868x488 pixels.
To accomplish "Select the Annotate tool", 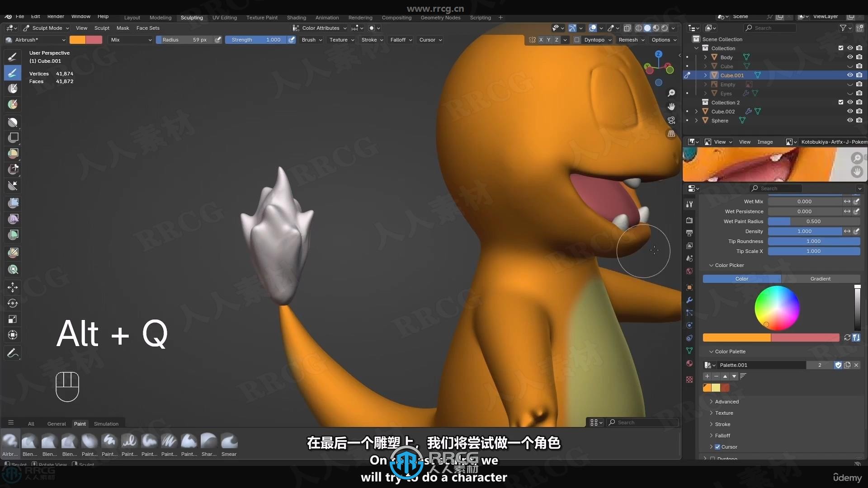I will pyautogui.click(x=13, y=353).
